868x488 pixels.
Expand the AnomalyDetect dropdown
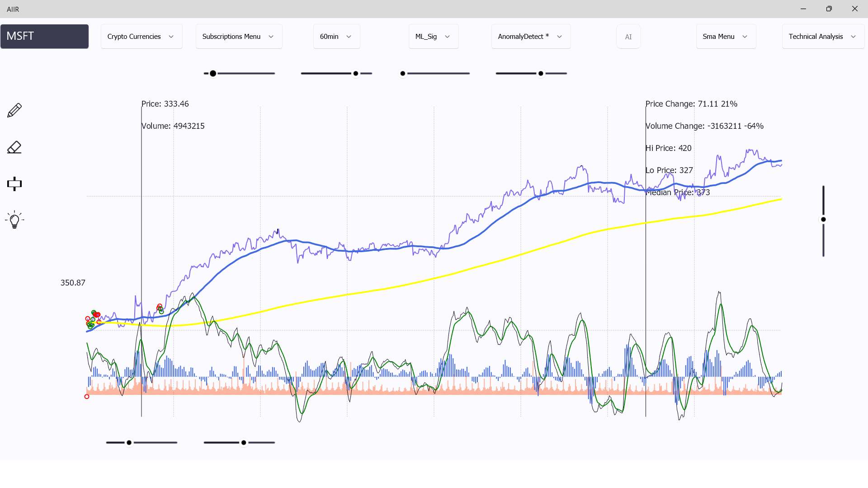click(x=531, y=37)
